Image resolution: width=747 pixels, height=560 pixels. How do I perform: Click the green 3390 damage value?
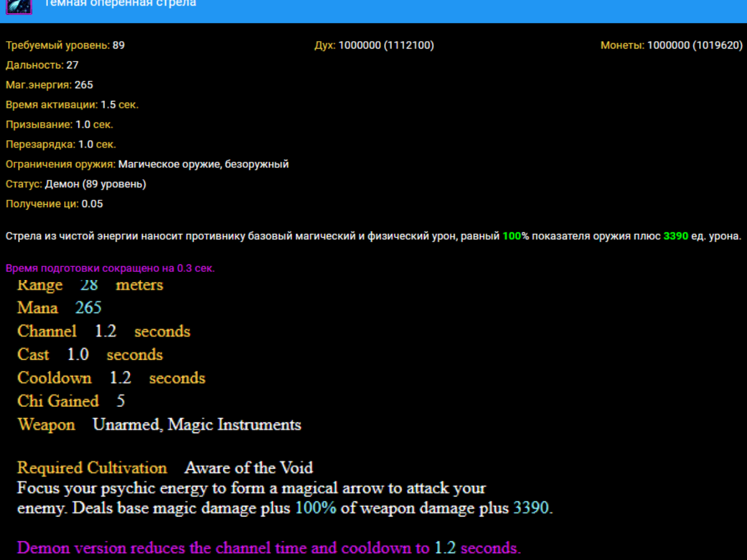tap(675, 236)
